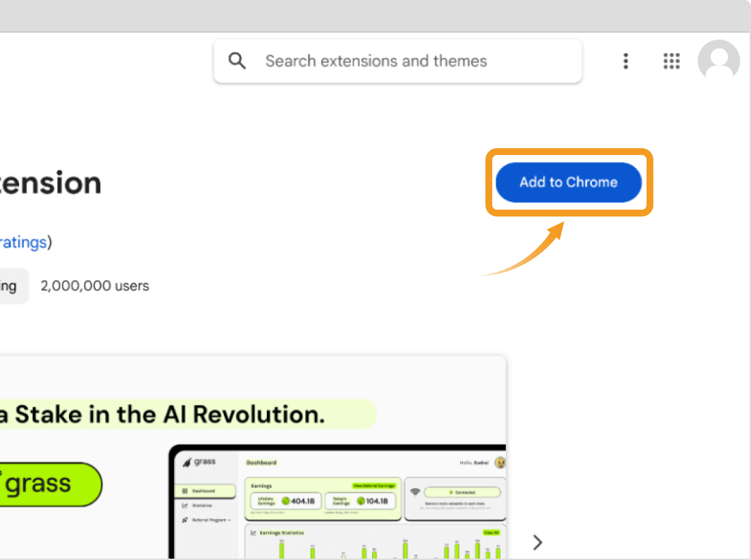
Task: Click the Add to Chrome button
Action: (x=569, y=182)
